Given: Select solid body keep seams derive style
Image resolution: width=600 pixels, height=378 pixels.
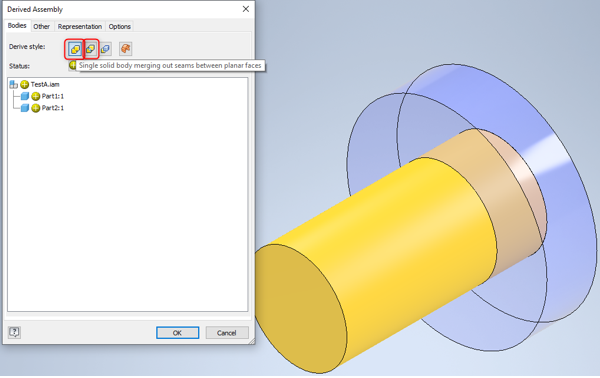Looking at the screenshot, I should click(91, 49).
